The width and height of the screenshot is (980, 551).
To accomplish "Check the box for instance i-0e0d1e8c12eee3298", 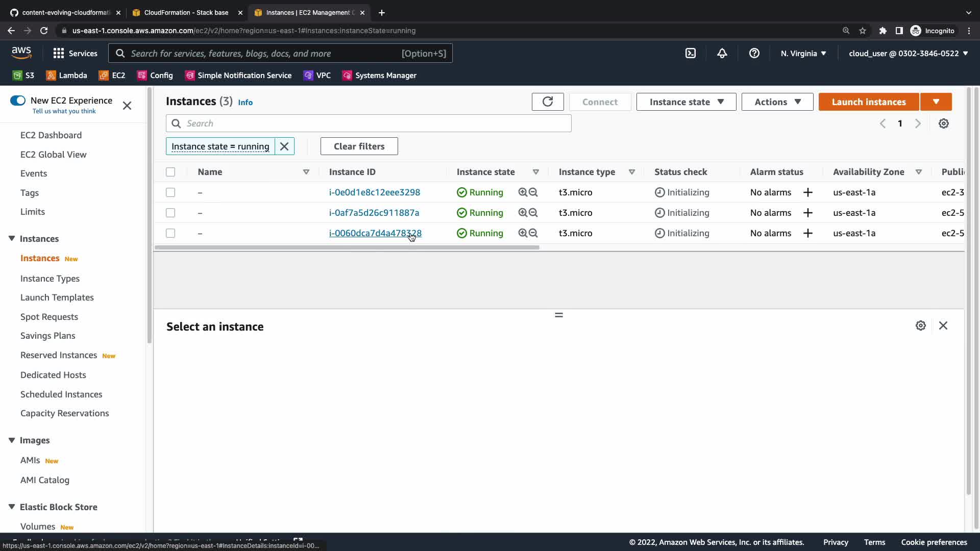I will pyautogui.click(x=170, y=192).
